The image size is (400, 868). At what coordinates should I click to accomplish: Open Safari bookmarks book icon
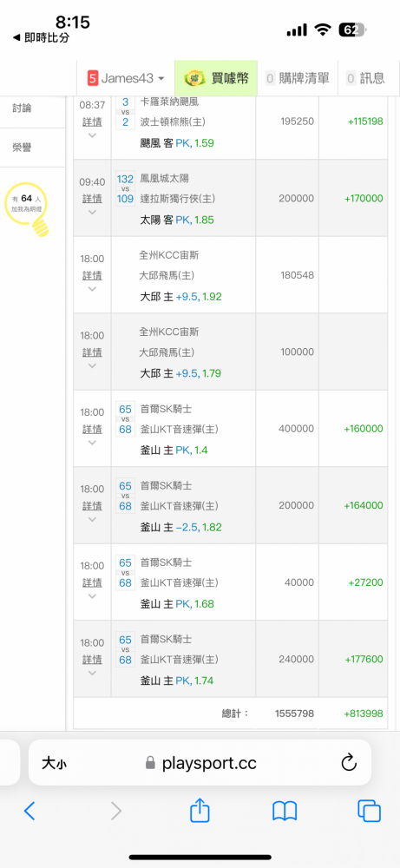coord(285,812)
